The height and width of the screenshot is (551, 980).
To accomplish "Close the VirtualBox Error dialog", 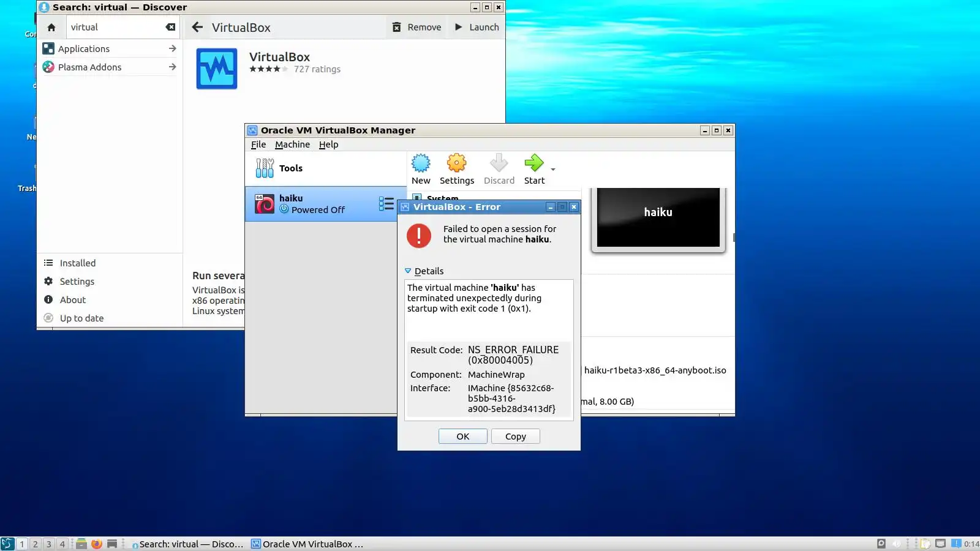I will pyautogui.click(x=574, y=207).
